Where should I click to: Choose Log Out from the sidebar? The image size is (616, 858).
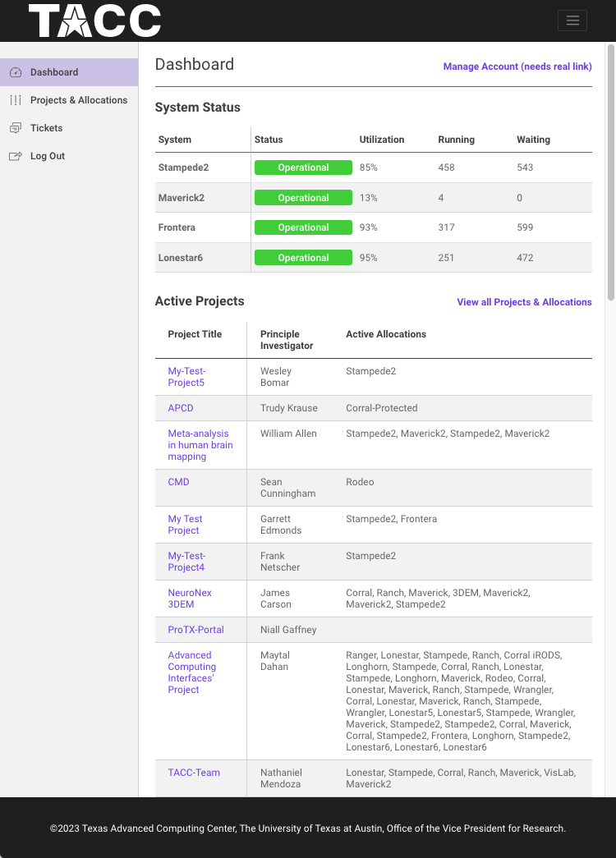tap(69, 156)
